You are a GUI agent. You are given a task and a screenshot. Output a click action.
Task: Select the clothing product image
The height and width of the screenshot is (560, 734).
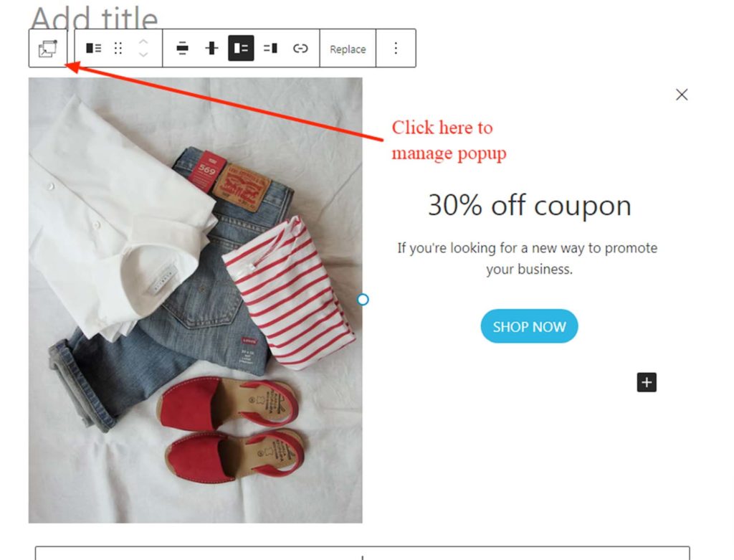pyautogui.click(x=195, y=300)
